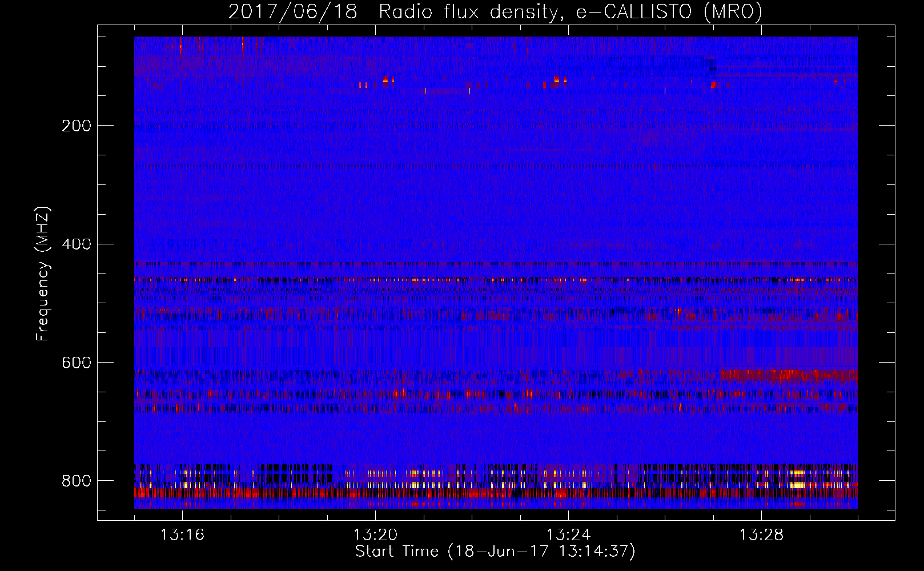Click the 200 frequency tick label
Screen dimensions: 924x571
tap(77, 126)
